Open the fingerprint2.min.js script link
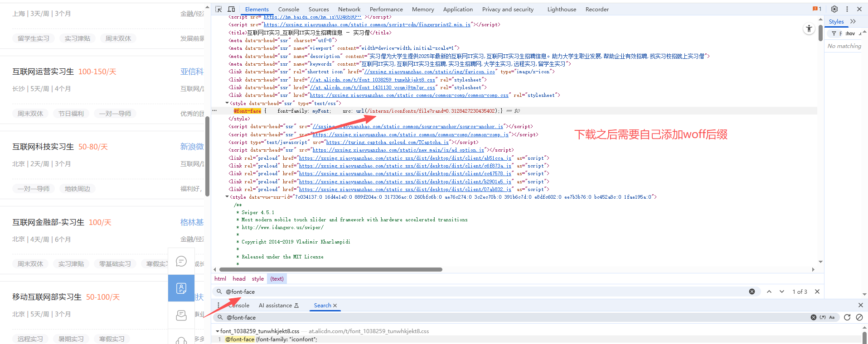Image resolution: width=868 pixels, height=344 pixels. [x=367, y=24]
